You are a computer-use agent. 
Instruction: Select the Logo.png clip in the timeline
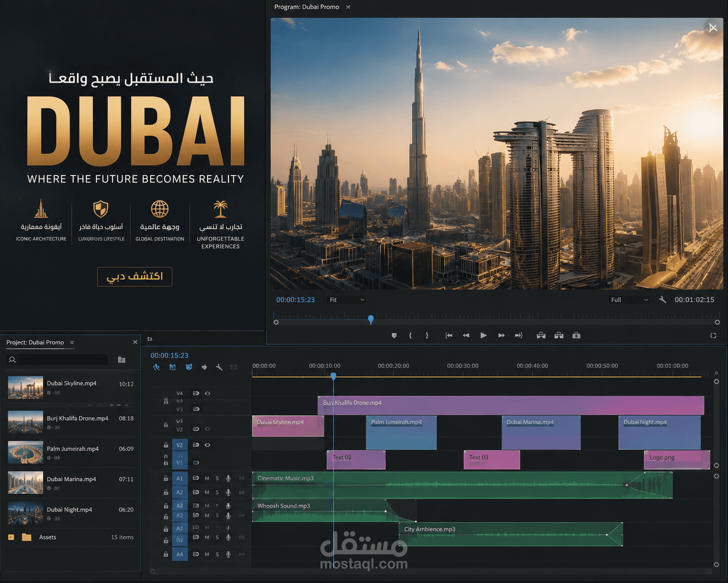pyautogui.click(x=677, y=460)
